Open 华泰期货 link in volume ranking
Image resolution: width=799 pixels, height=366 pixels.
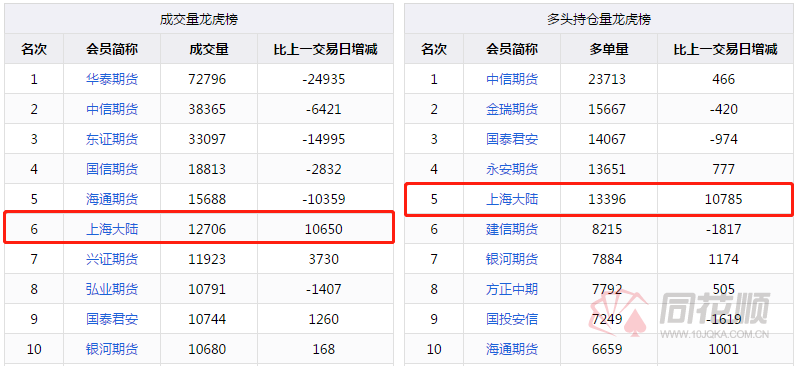coord(112,79)
